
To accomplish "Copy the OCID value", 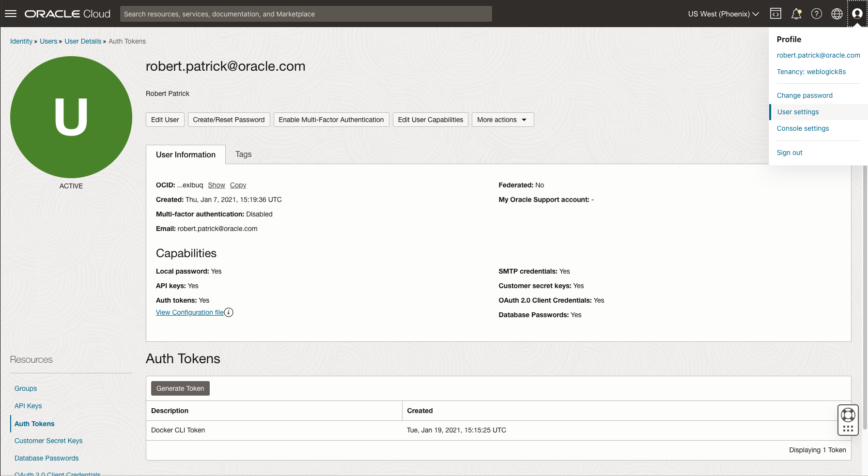I will 238,185.
